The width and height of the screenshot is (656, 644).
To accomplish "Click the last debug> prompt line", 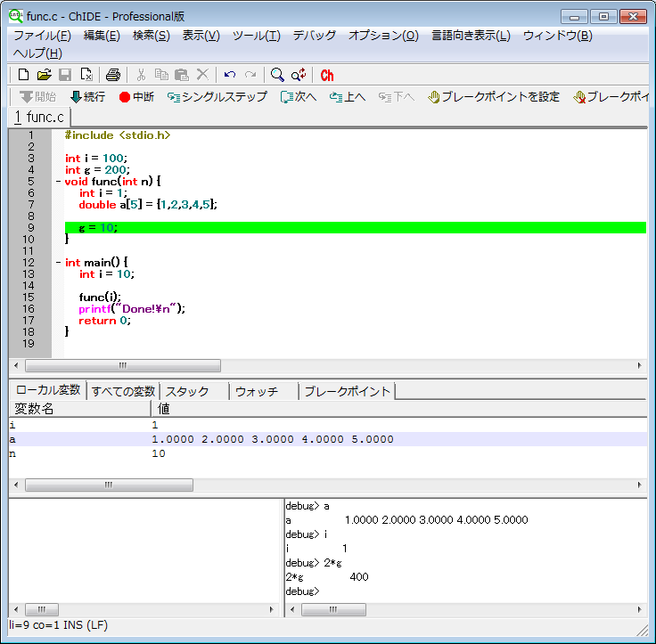I will click(302, 591).
